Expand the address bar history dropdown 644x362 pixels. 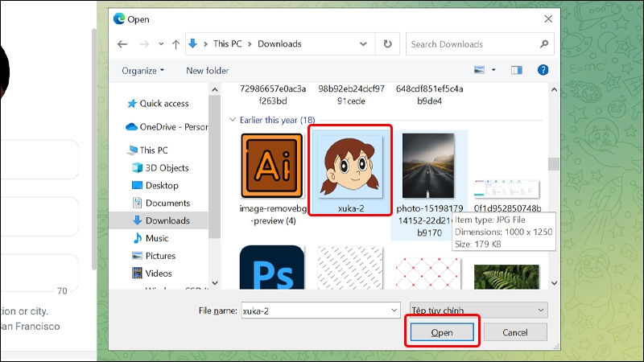tap(363, 43)
